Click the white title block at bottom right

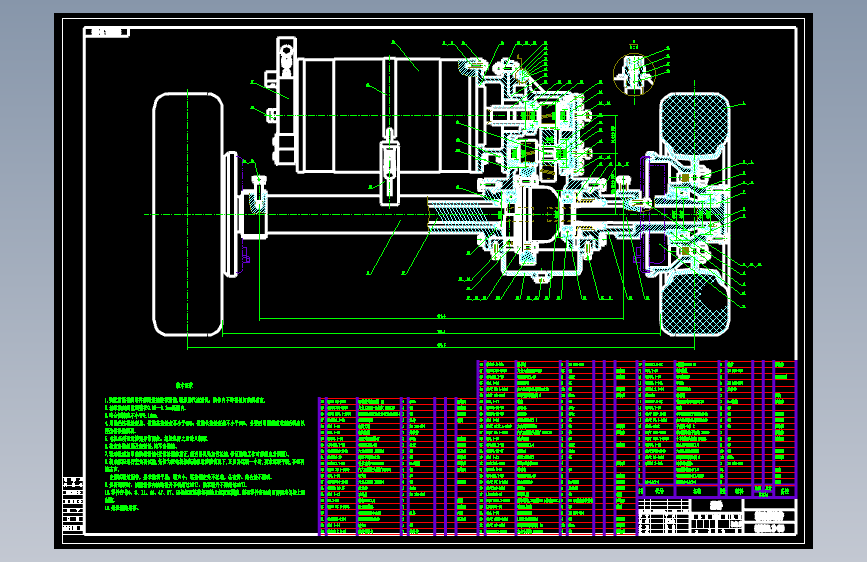point(717,516)
